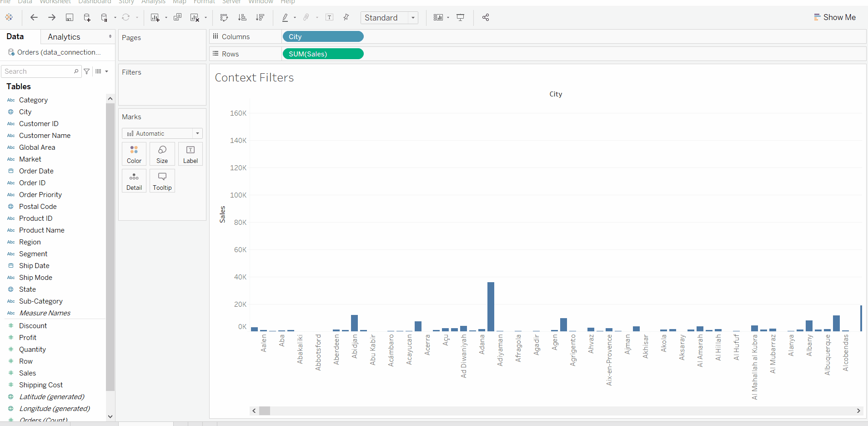Switch to the Analytics tab
Viewport: 868px width, 426px height.
coord(64,36)
